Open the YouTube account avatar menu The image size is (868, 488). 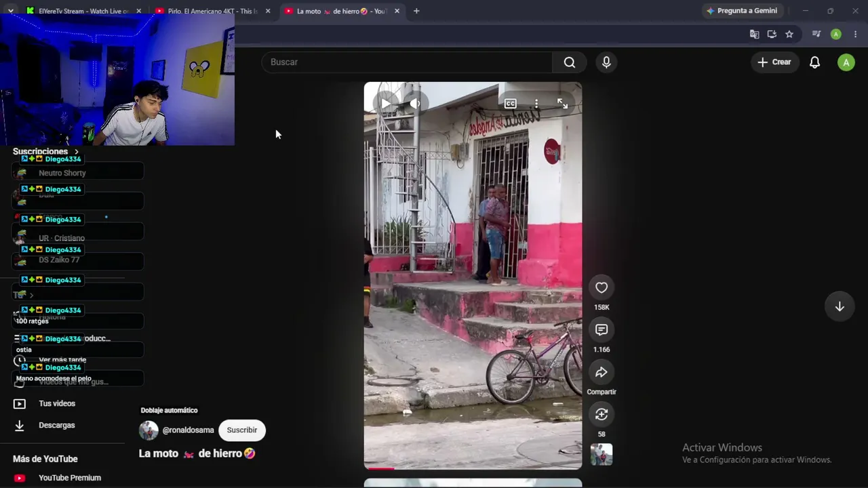(846, 62)
